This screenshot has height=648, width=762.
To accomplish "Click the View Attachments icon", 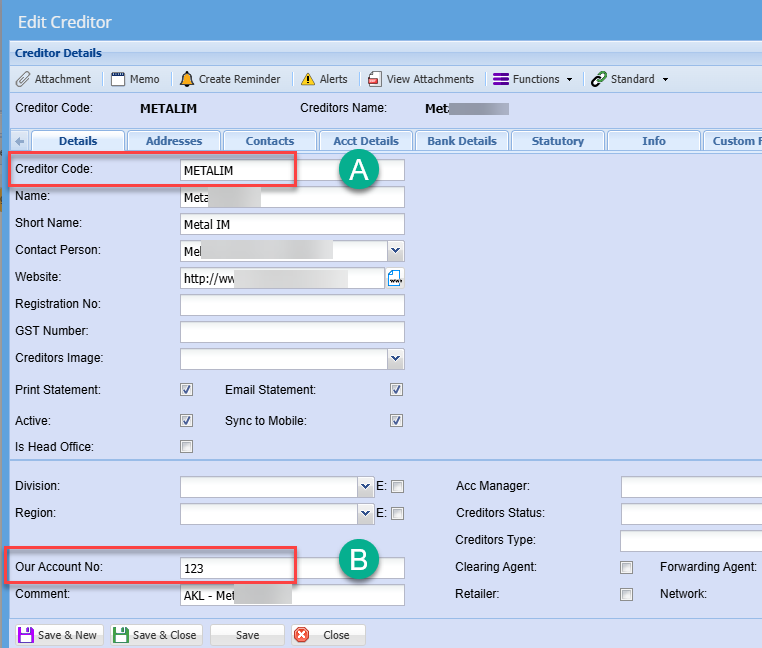I will point(375,79).
